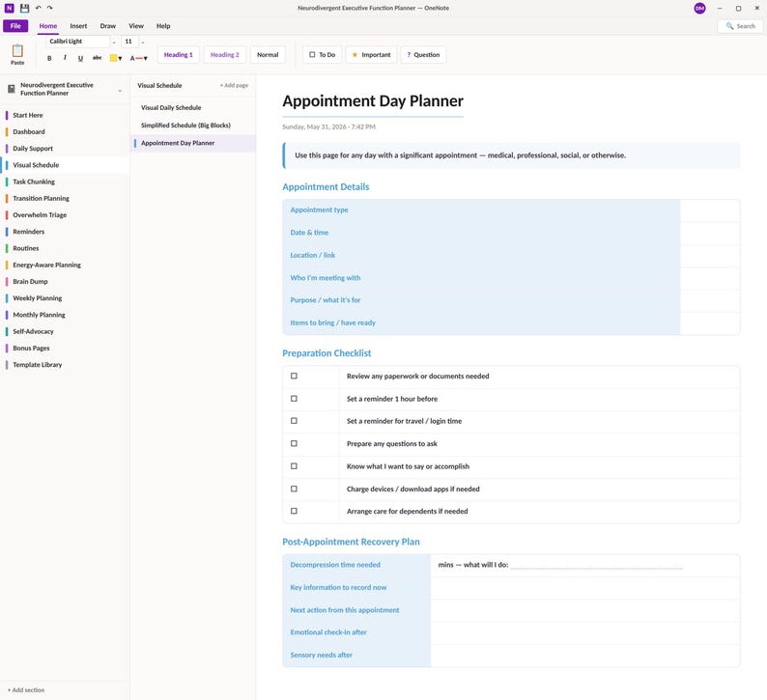Click the Appointment Day Planner page title
The image size is (767, 700).
pyautogui.click(x=373, y=100)
